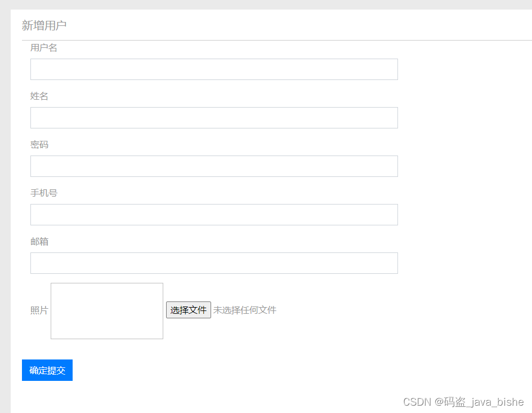Click the 手机号 label
The width and height of the screenshot is (532, 413).
coord(44,193)
